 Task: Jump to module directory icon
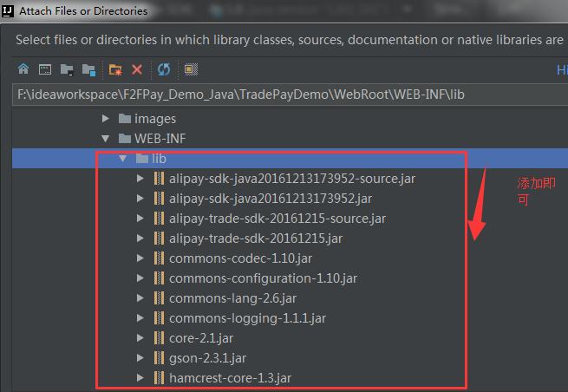(x=88, y=69)
